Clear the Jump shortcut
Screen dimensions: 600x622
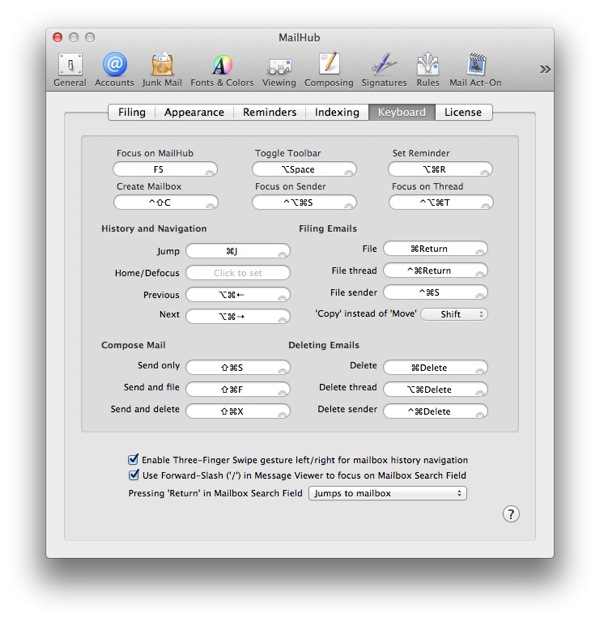[x=282, y=254]
